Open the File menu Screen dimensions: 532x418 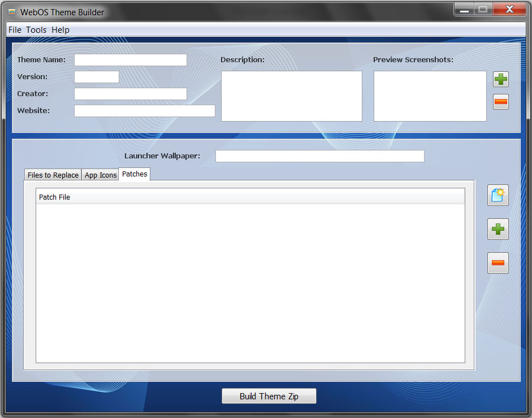(15, 30)
